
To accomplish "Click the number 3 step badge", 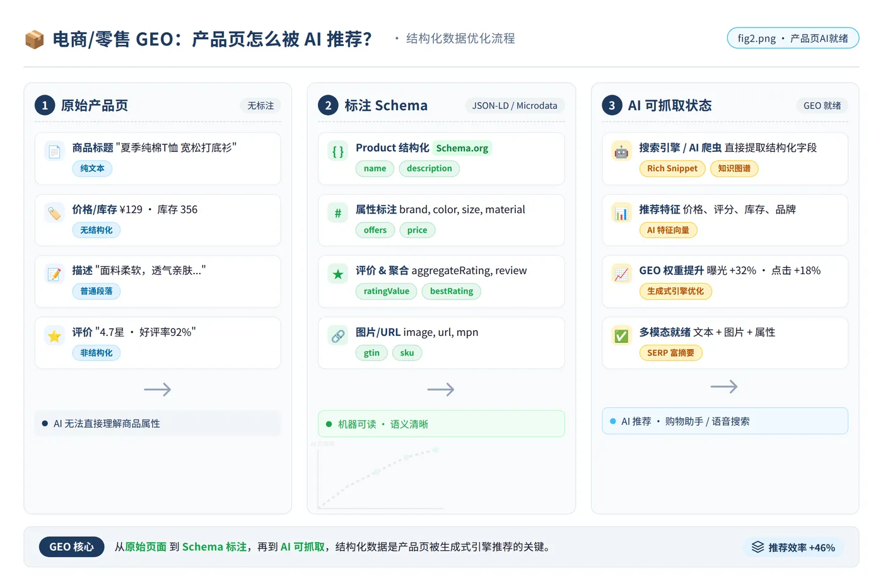I will coord(612,105).
